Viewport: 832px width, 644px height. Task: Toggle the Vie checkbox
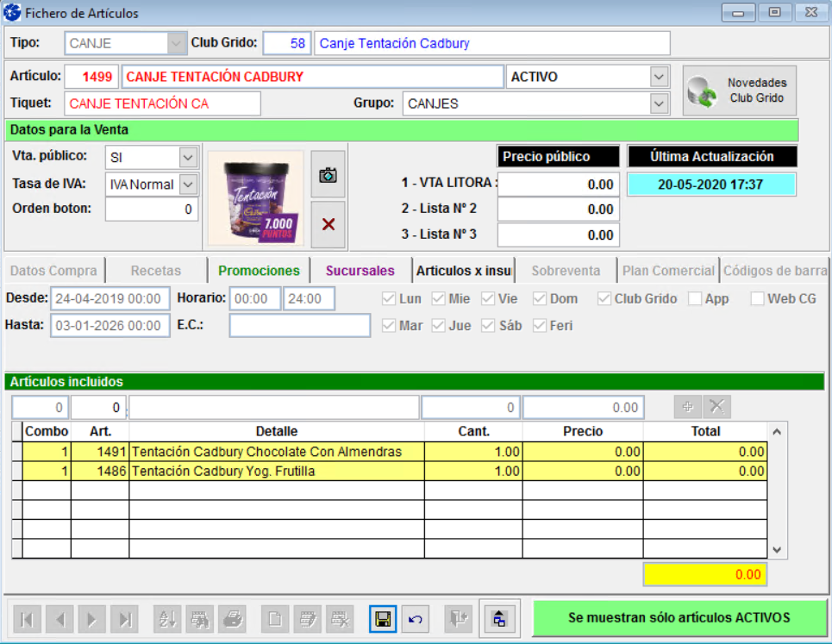[488, 298]
